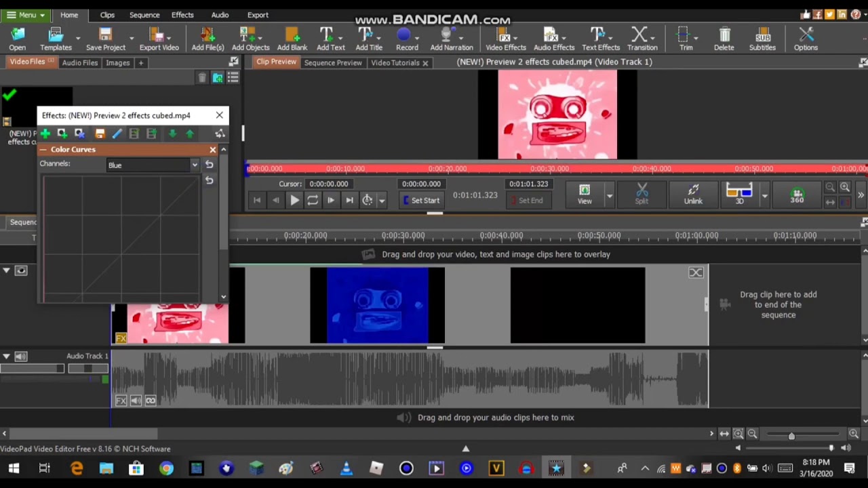868x488 pixels.
Task: Click the Add Text toolbar icon
Action: 330,39
